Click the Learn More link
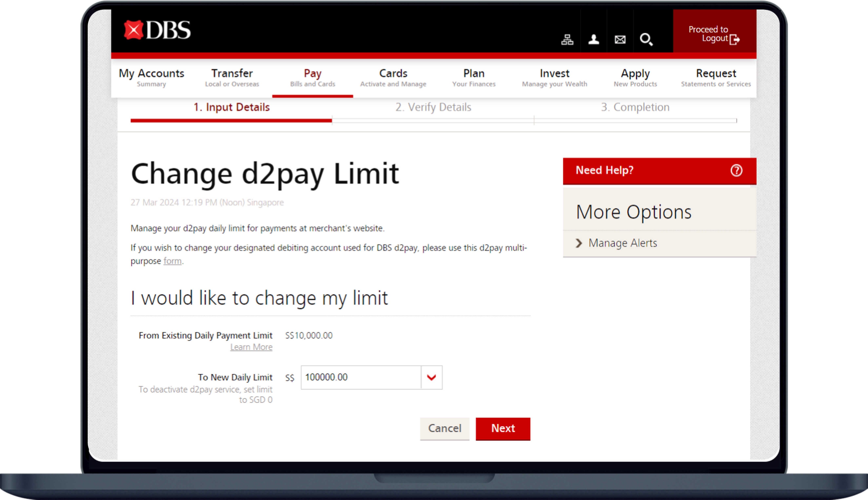 point(251,347)
